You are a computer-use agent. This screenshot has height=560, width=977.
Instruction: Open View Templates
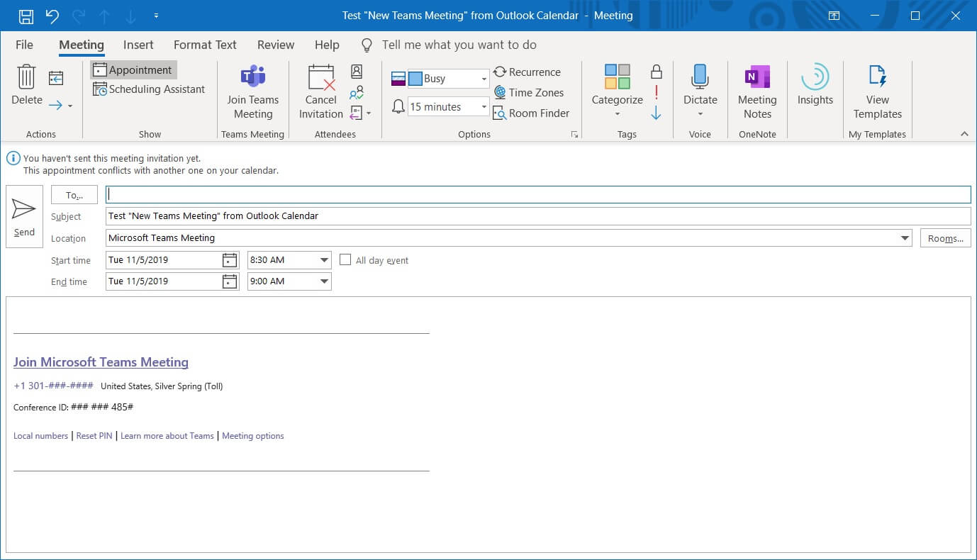[x=878, y=92]
